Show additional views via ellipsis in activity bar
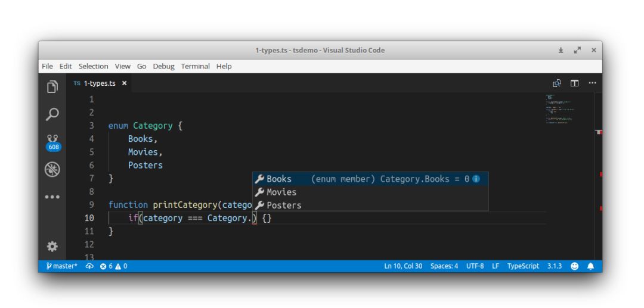644x308 pixels. click(x=52, y=197)
